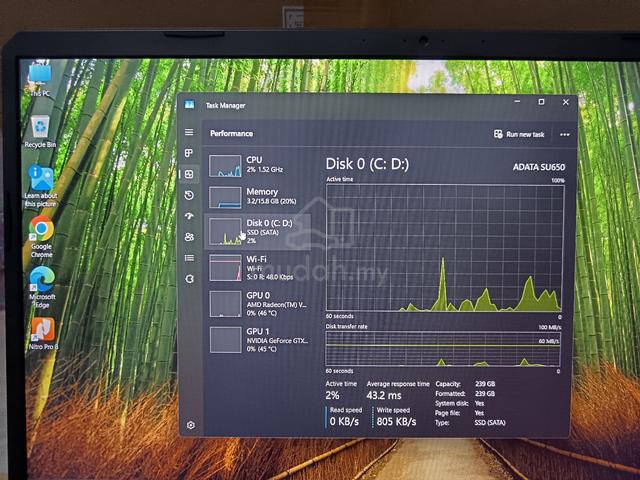Click the Memory mini usage graph thumbnail
640x480 pixels.
[x=225, y=198]
